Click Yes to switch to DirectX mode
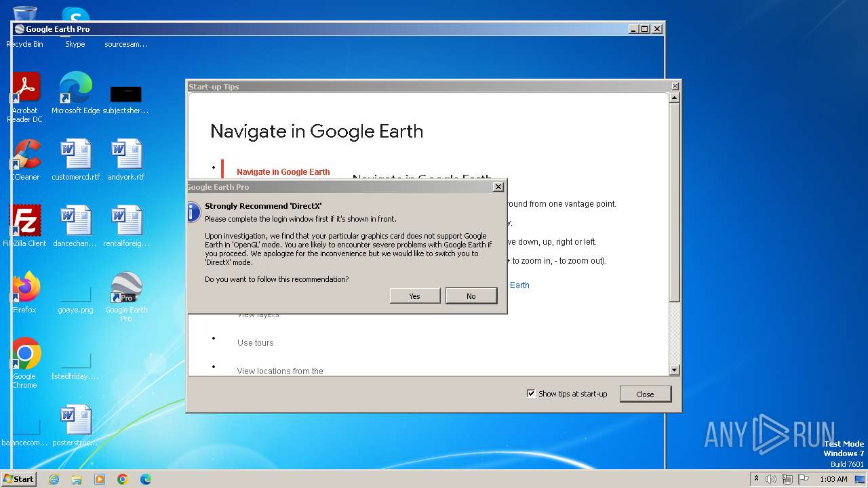Screen dimensions: 868x488 pos(415,296)
